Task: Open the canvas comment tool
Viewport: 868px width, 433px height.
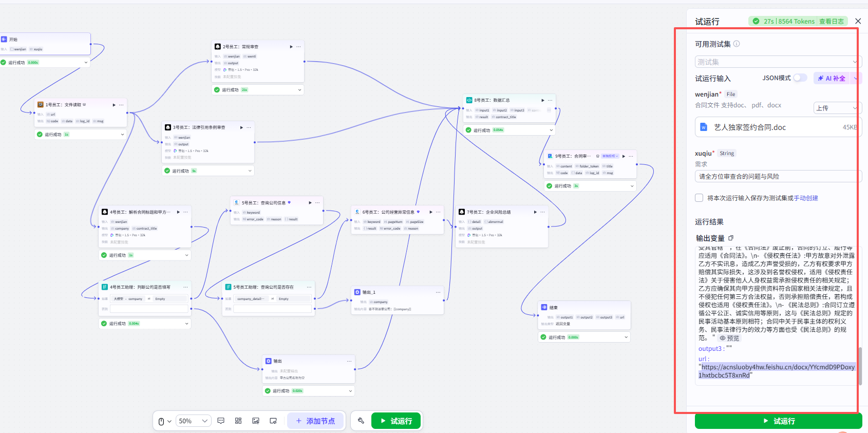Action: tap(221, 421)
